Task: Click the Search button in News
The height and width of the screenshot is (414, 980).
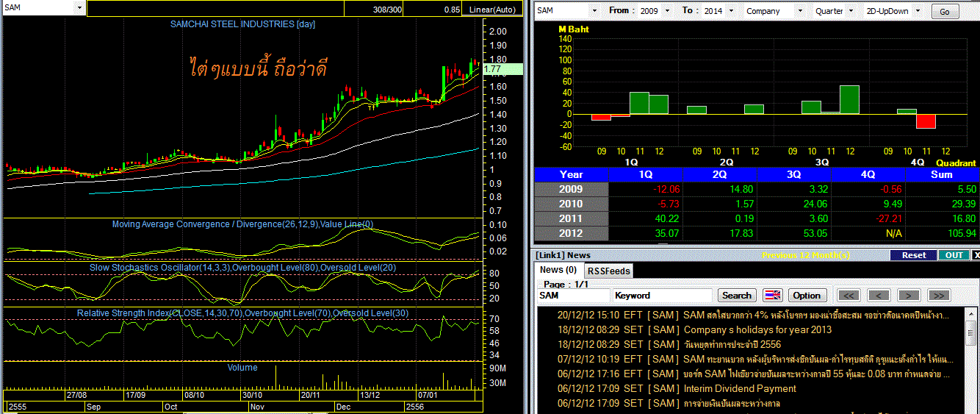Action: pos(736,295)
